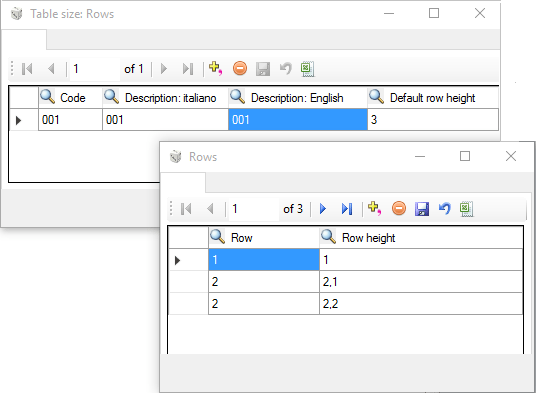Search the Code column via magnifier

pyautogui.click(x=48, y=97)
